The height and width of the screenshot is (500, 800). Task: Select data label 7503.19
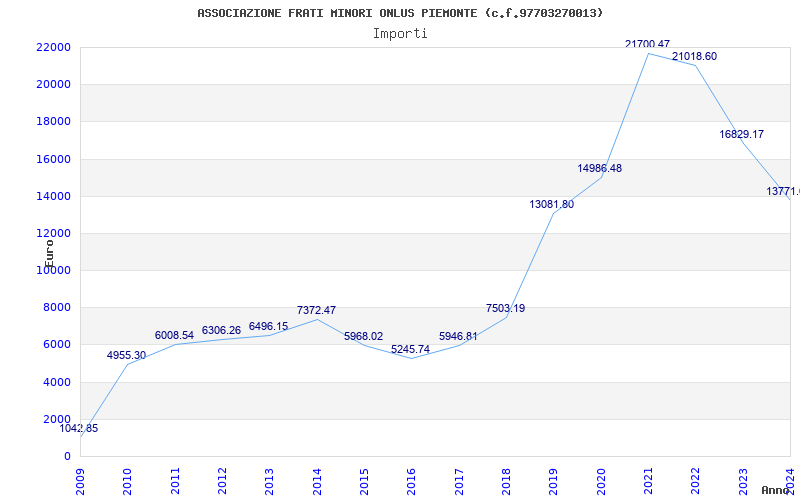click(505, 308)
